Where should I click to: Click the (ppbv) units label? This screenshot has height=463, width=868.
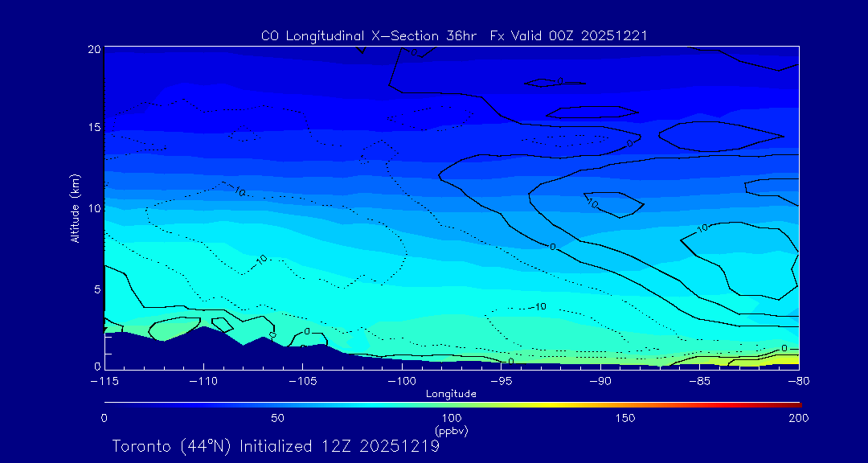tap(451, 431)
